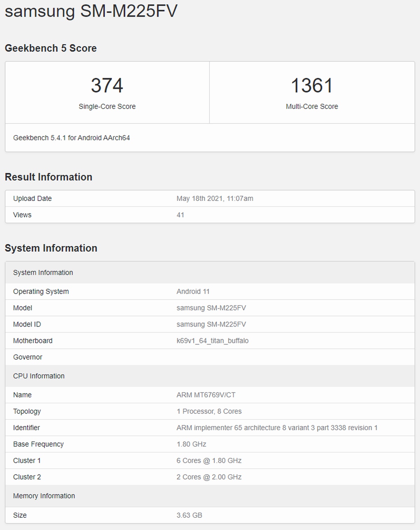Click the Motherboard value k69v1_64_titan_buffalo
420x530 pixels.
[x=212, y=341]
